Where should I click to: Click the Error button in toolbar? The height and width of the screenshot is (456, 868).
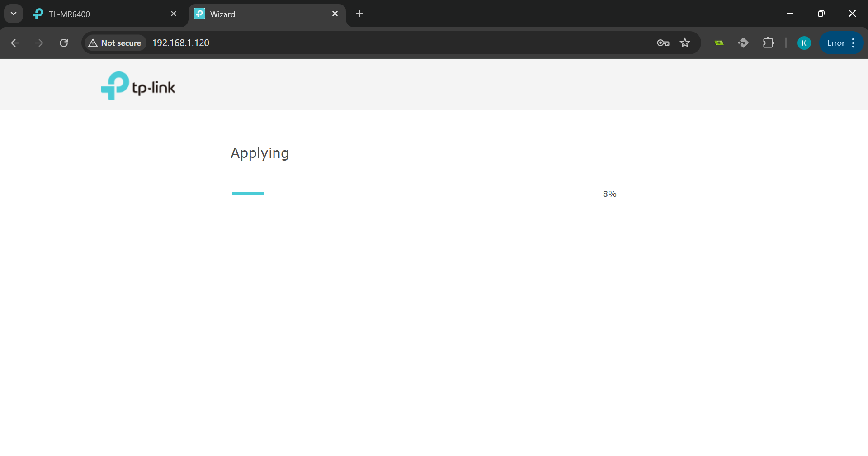click(835, 43)
